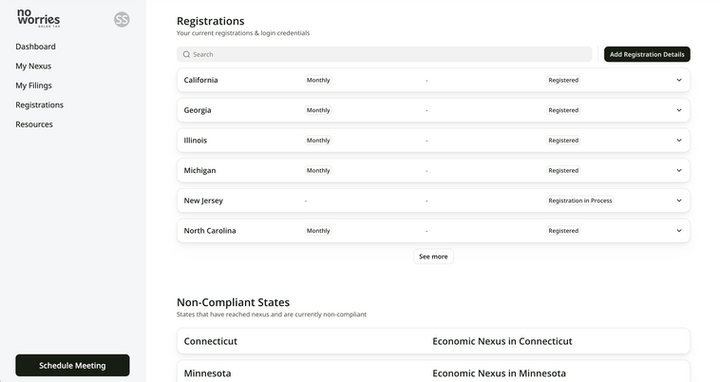The height and width of the screenshot is (382, 720).
Task: Open the Resources menu item
Action: pyautogui.click(x=34, y=124)
